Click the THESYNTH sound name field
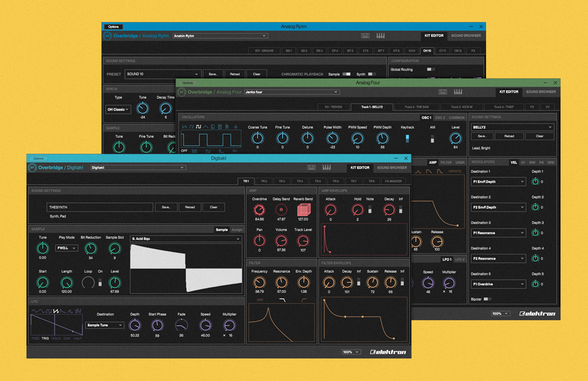Screen dimensions: 588x381 100,207
